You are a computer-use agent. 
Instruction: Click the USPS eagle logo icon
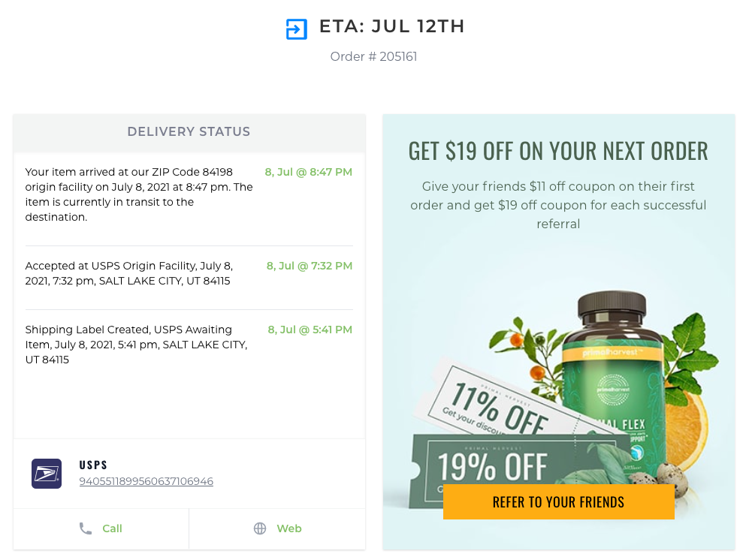pyautogui.click(x=47, y=474)
